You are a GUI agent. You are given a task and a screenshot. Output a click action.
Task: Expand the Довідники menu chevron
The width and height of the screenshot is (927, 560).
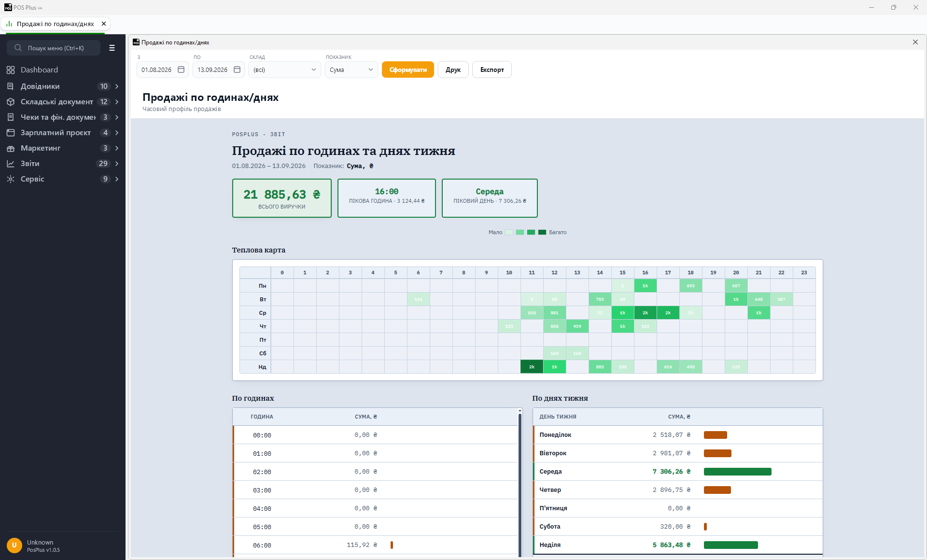coord(117,86)
